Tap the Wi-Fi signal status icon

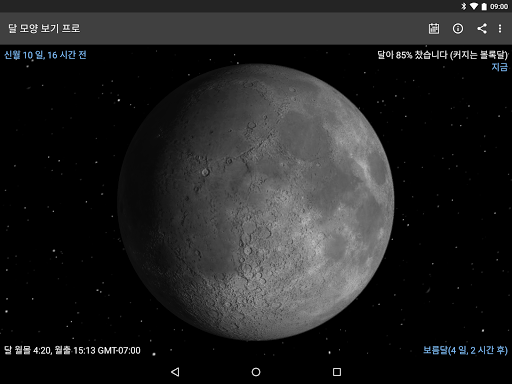coord(473,6)
